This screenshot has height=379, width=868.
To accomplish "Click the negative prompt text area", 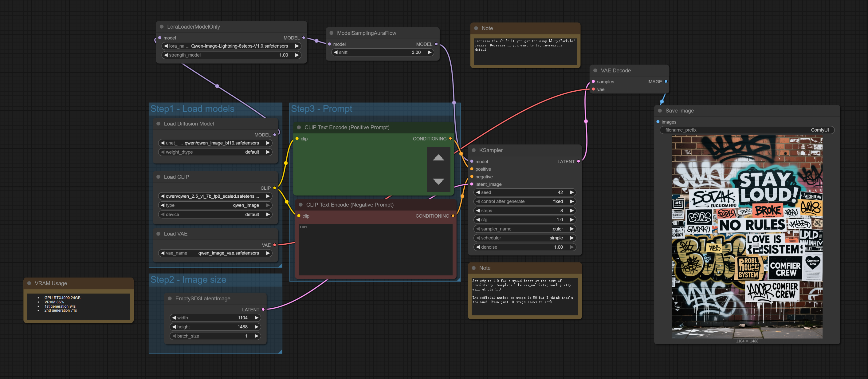I will point(375,250).
